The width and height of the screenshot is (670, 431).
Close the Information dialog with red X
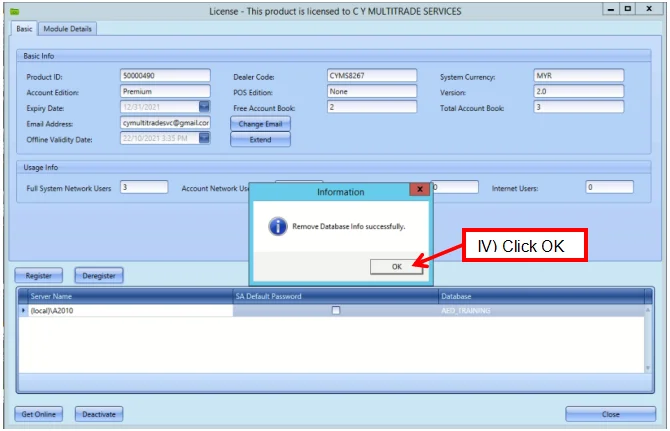coord(417,190)
